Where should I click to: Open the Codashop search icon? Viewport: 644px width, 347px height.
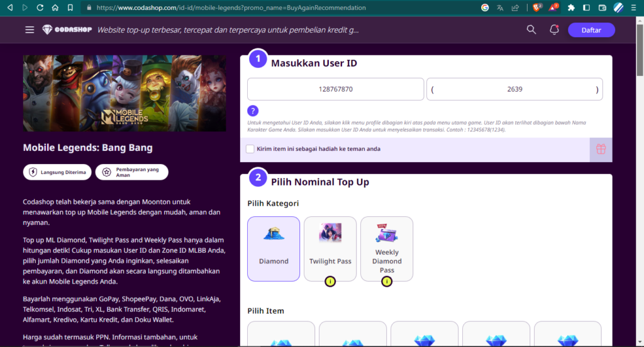[531, 30]
